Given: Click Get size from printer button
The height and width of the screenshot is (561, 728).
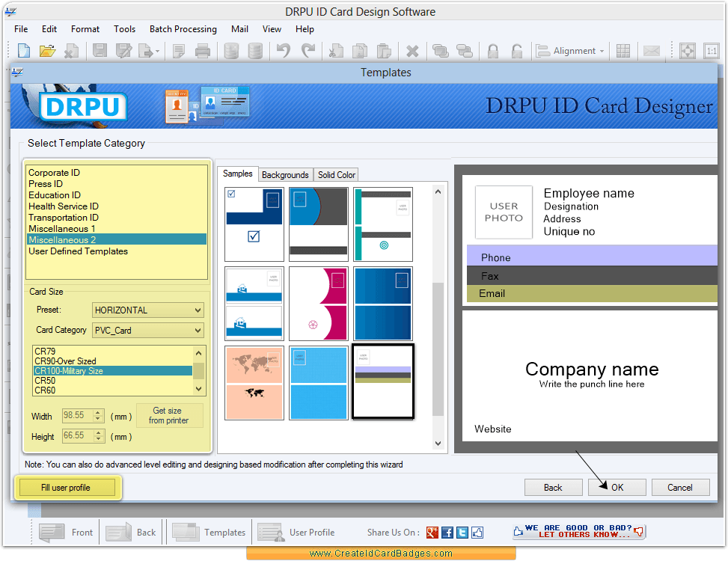Looking at the screenshot, I should [x=168, y=416].
